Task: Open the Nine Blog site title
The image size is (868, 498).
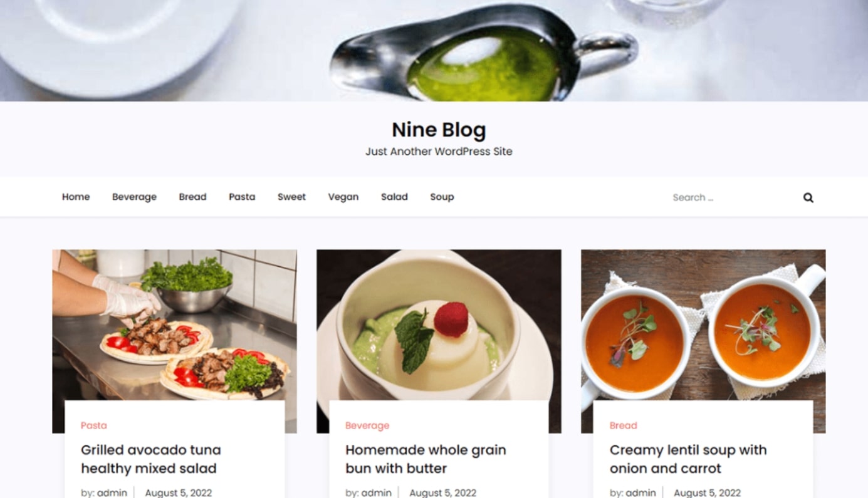Action: (x=439, y=130)
